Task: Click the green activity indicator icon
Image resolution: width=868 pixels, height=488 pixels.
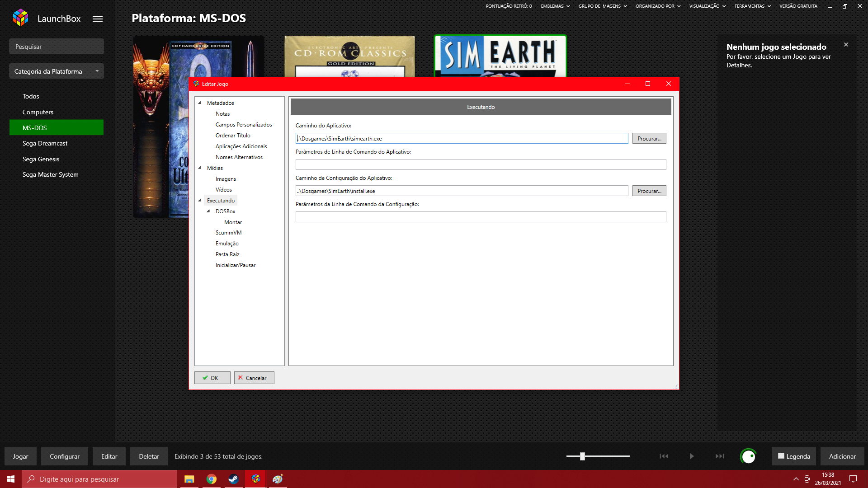Action: pyautogui.click(x=749, y=456)
